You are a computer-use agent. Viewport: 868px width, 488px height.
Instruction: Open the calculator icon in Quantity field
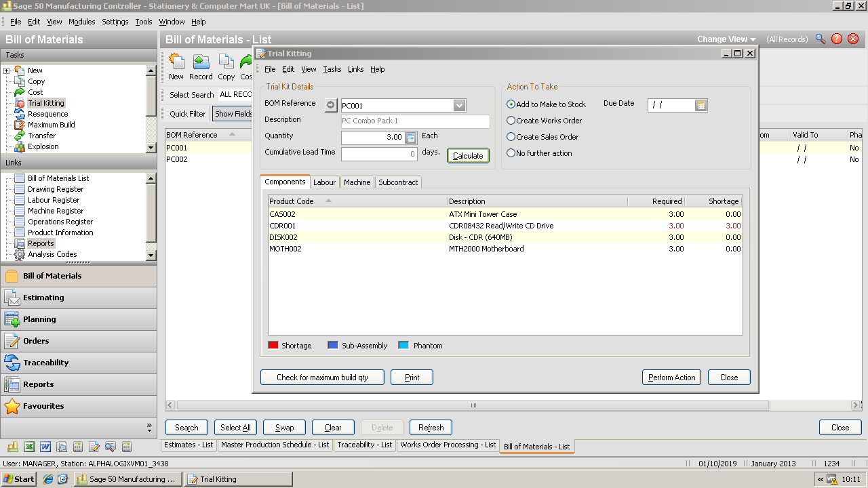pos(410,138)
